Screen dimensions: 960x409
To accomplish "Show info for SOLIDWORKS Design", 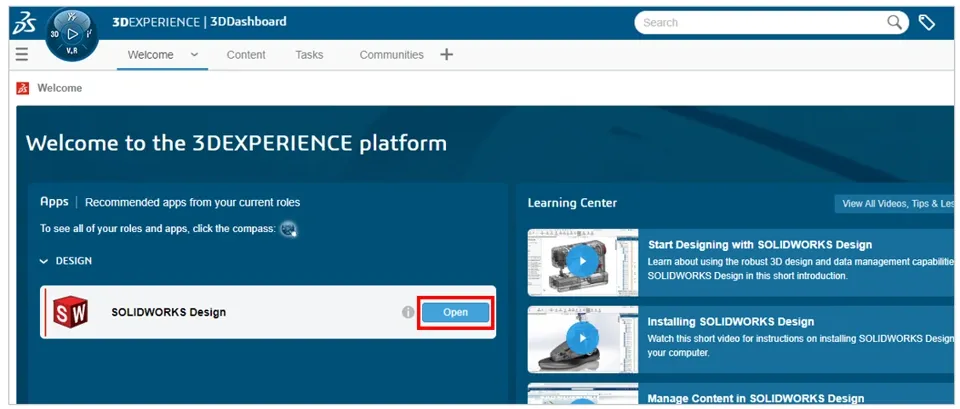I will [x=408, y=312].
